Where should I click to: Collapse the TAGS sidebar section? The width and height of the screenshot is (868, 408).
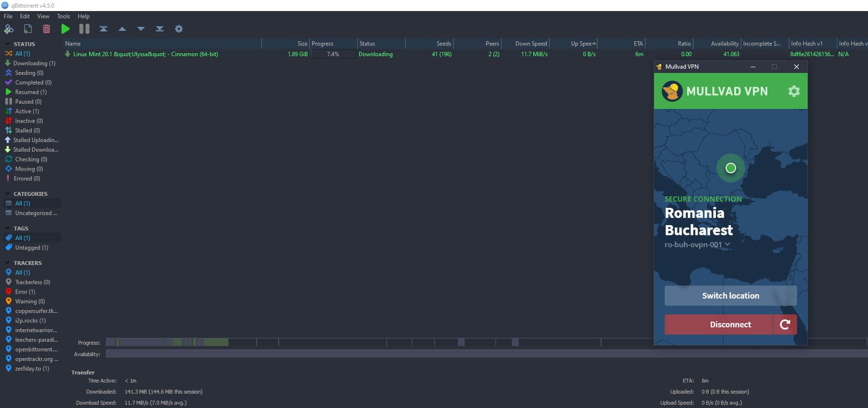[x=7, y=228]
